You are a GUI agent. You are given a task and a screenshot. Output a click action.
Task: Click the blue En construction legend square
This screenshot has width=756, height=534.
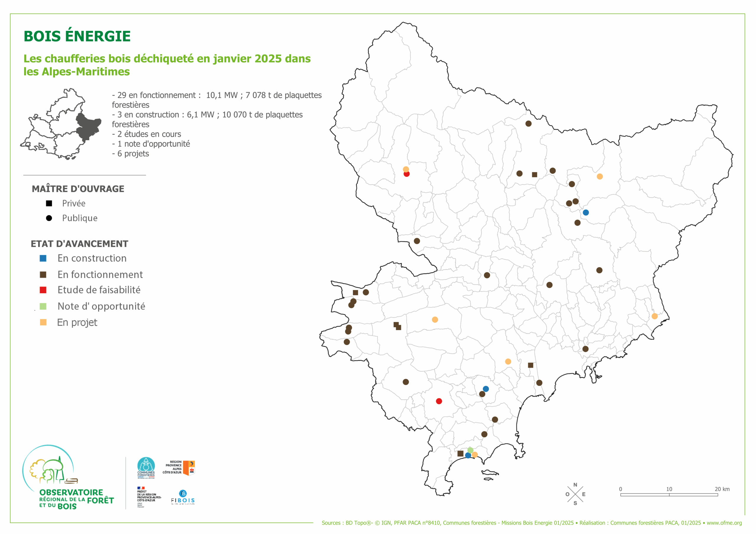pyautogui.click(x=43, y=258)
